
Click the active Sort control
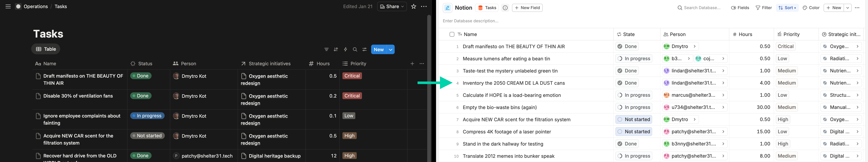point(787,8)
